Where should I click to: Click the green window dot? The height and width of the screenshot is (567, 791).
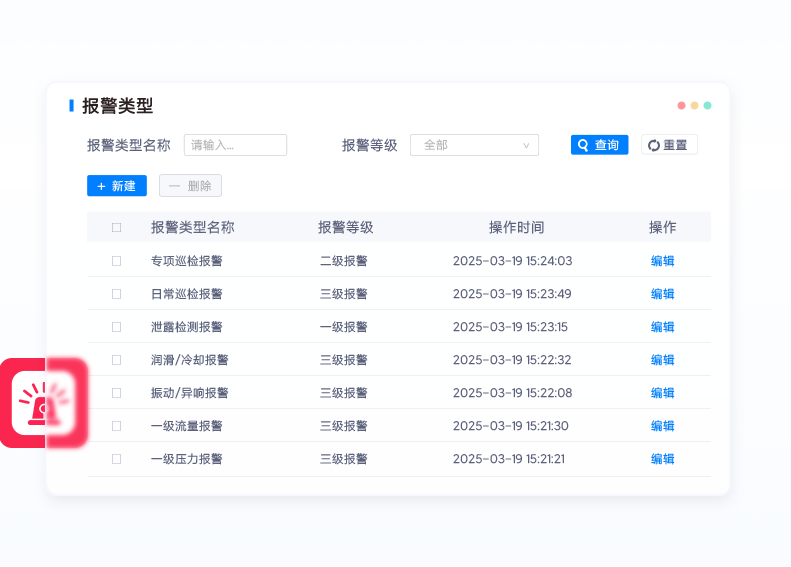pyautogui.click(x=707, y=105)
